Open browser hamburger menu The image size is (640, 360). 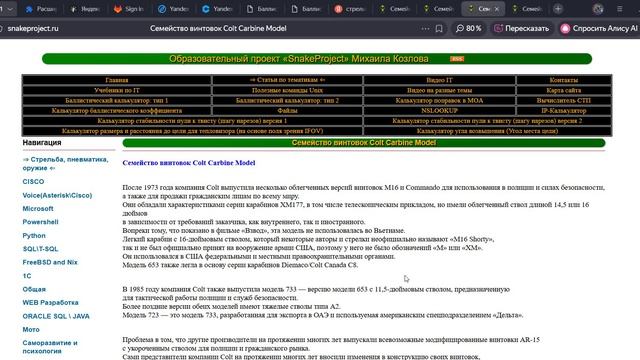[x=620, y=9]
